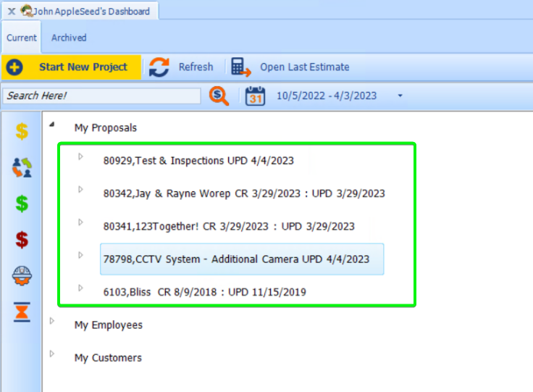Switch to the Current tab
Image resolution: width=533 pixels, height=392 pixels.
tap(22, 38)
